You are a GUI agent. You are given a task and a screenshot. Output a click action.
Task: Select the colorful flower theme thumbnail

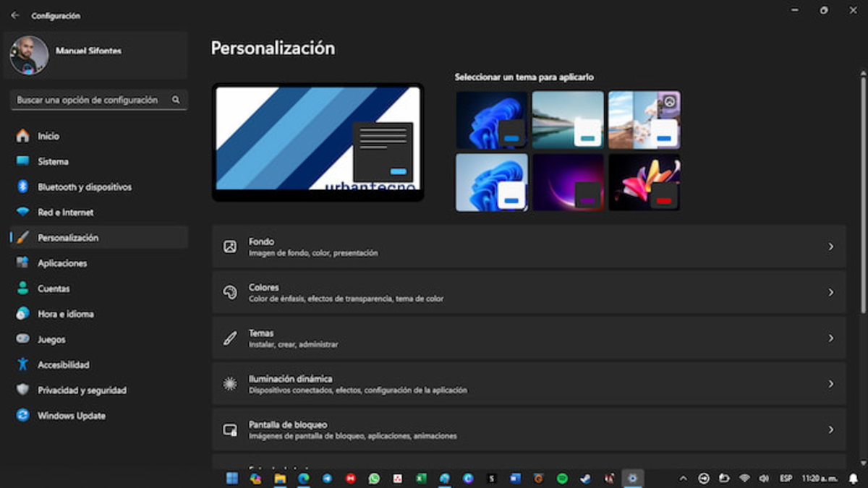(x=644, y=182)
